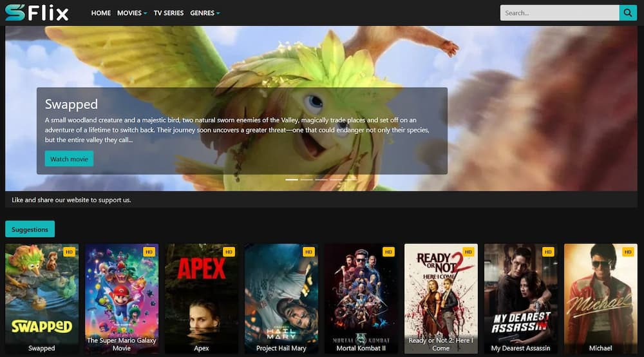Click the HD badge on Michael poster
The width and height of the screenshot is (644, 357).
click(x=628, y=252)
